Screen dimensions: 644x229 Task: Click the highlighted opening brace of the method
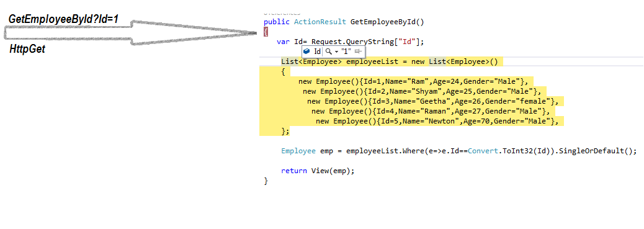(x=266, y=32)
